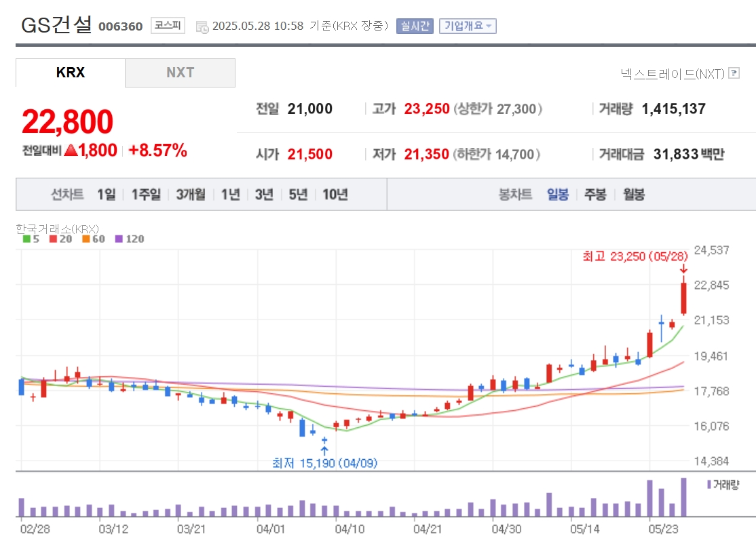The image size is (756, 546).
Task: Select the 월봉 monthly candle chart
Action: (634, 194)
